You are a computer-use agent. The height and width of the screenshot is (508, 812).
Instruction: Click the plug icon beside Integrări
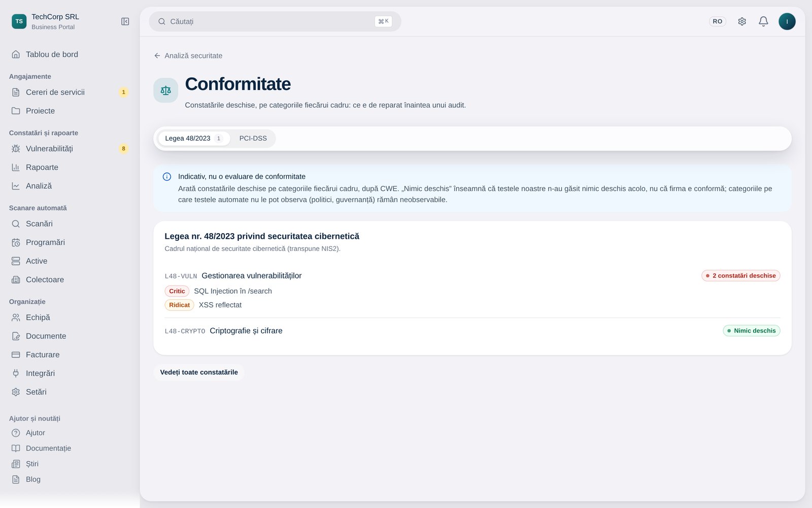pos(16,373)
